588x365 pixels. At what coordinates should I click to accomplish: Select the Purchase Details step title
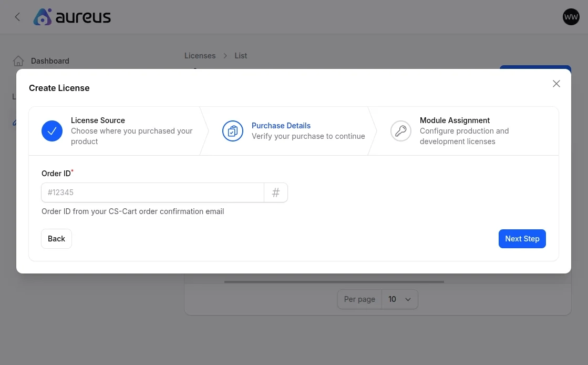click(281, 126)
